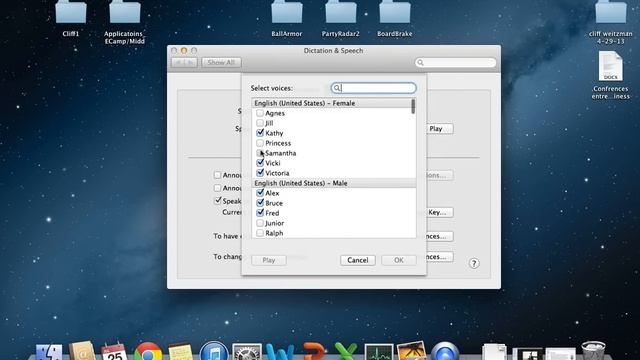
Task: Click the Dictation & Speech toolbar search field
Action: (x=456, y=62)
